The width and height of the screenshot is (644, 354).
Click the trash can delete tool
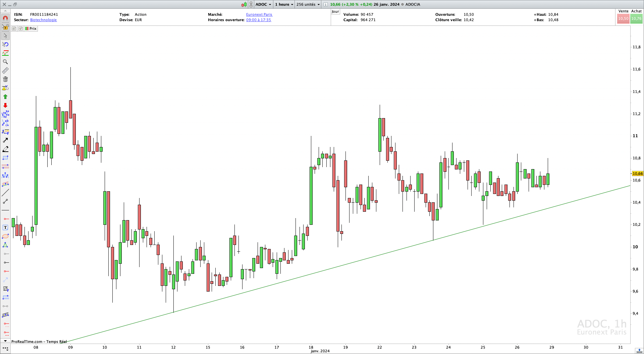click(x=5, y=79)
